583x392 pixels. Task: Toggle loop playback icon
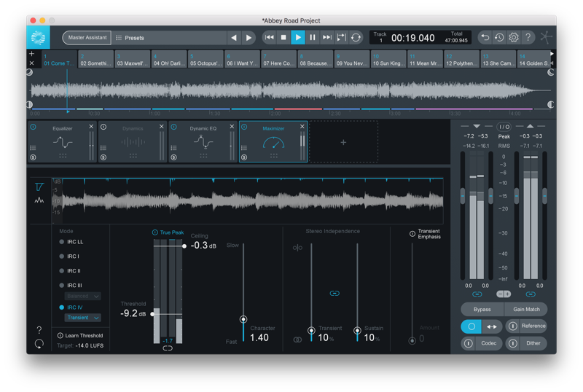(x=356, y=37)
